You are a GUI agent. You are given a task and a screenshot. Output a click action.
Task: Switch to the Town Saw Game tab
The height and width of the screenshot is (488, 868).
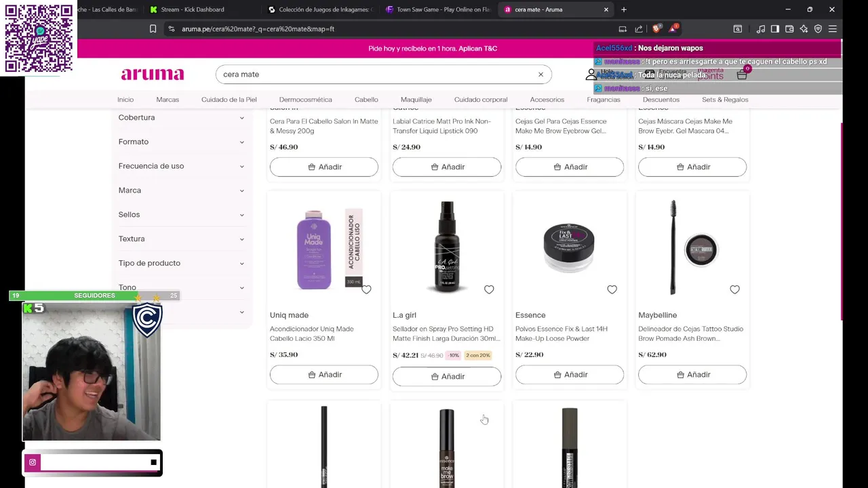(438, 9)
